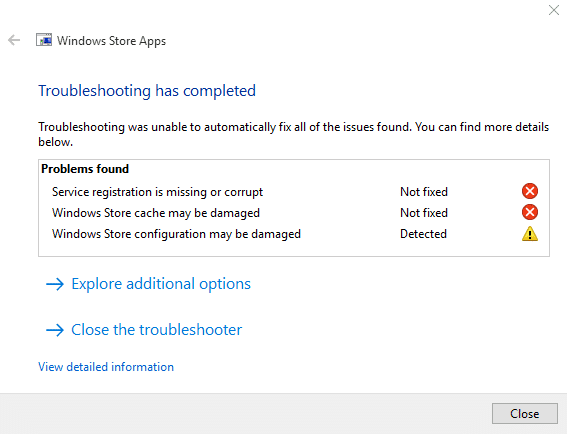Viewport: 568px width, 434px height.
Task: Click the Windows Store Apps troubleshooter icon
Action: 44,40
